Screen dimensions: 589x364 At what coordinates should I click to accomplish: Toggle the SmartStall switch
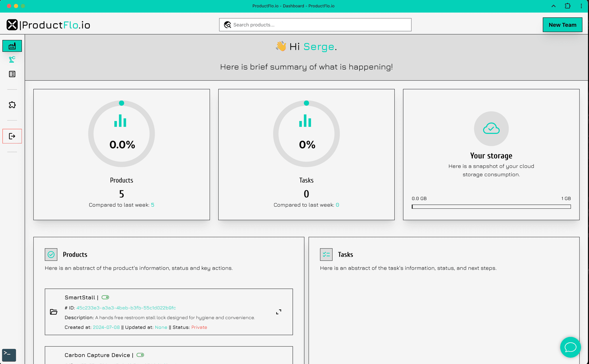pos(105,297)
